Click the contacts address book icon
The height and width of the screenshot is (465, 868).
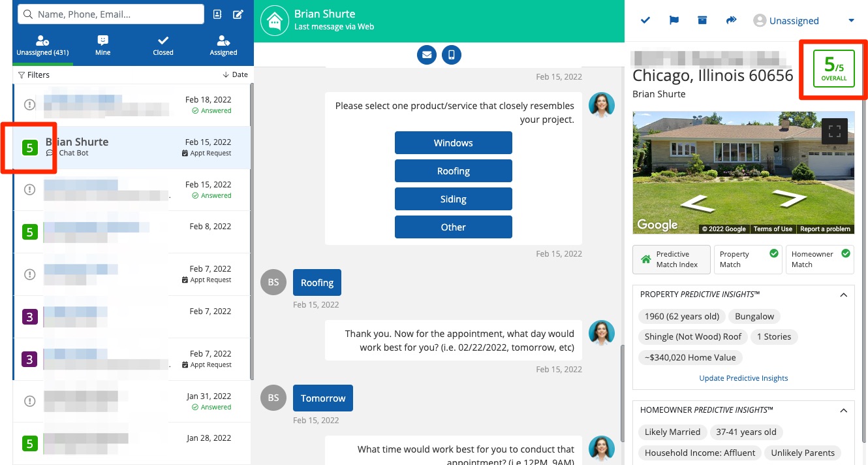coord(217,14)
